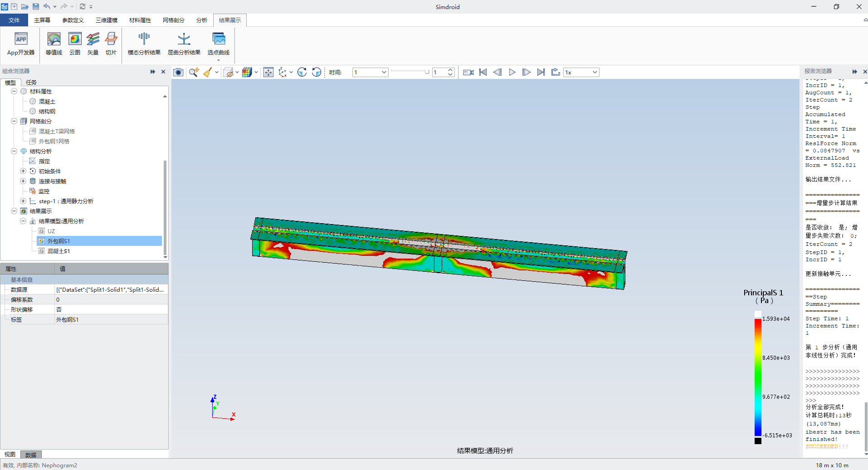The width and height of the screenshot is (868, 470).
Task: Open 模态分析结果 modal results
Action: 144,44
